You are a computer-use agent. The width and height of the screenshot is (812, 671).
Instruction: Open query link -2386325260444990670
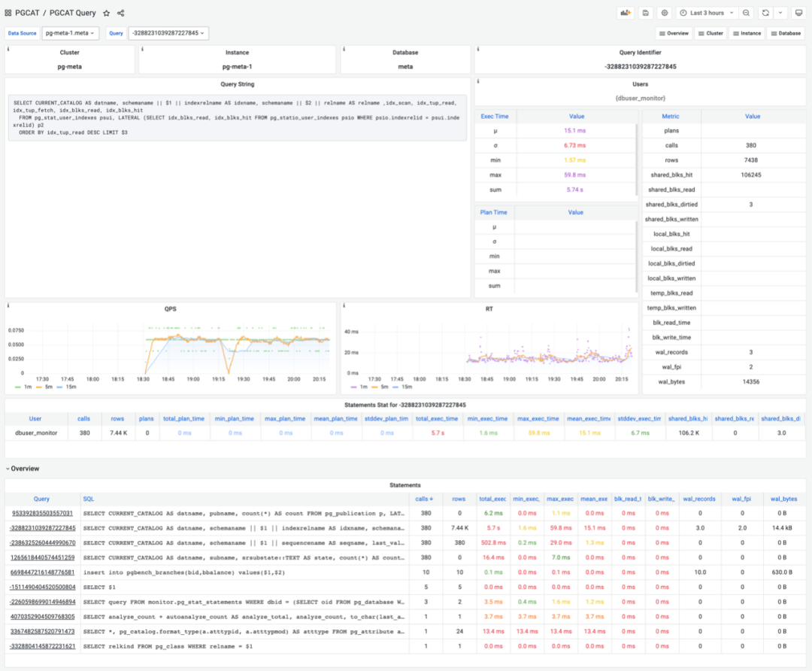(x=42, y=543)
